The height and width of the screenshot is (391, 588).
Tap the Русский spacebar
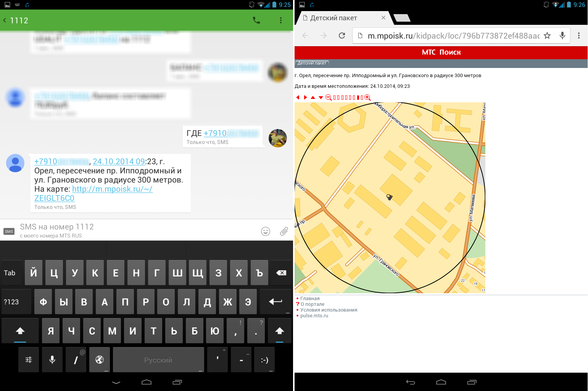(158, 360)
